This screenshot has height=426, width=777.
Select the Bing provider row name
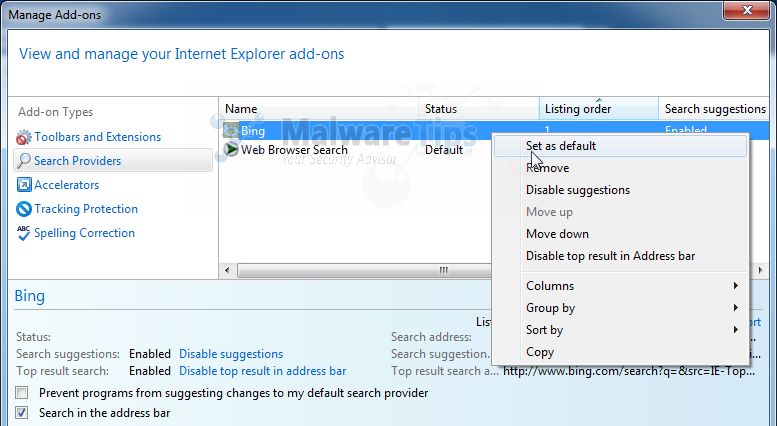[x=253, y=131]
